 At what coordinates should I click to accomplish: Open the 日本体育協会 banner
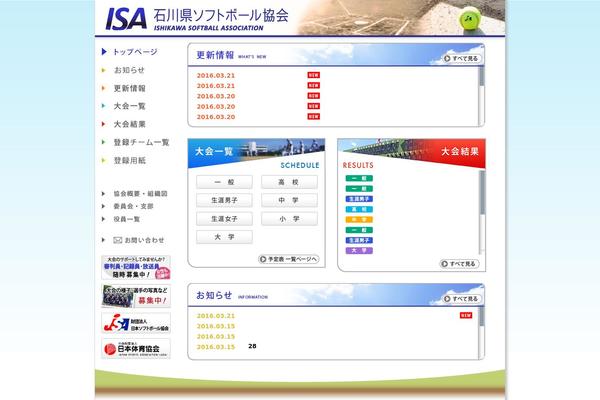(136, 349)
